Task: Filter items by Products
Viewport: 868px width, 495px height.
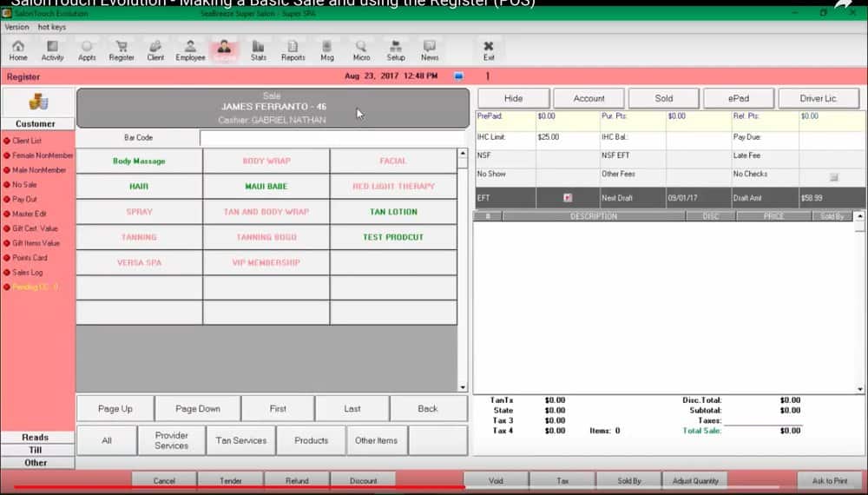Action: tap(311, 441)
